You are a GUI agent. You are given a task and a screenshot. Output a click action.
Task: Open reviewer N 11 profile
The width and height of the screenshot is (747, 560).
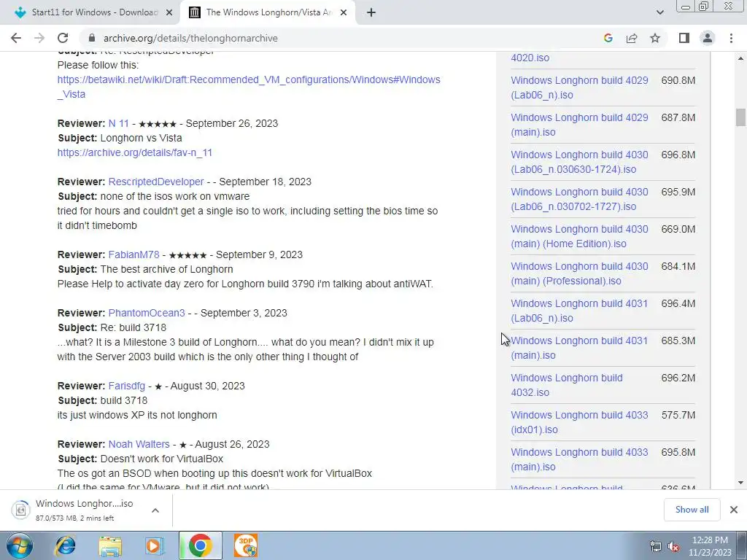(x=119, y=123)
